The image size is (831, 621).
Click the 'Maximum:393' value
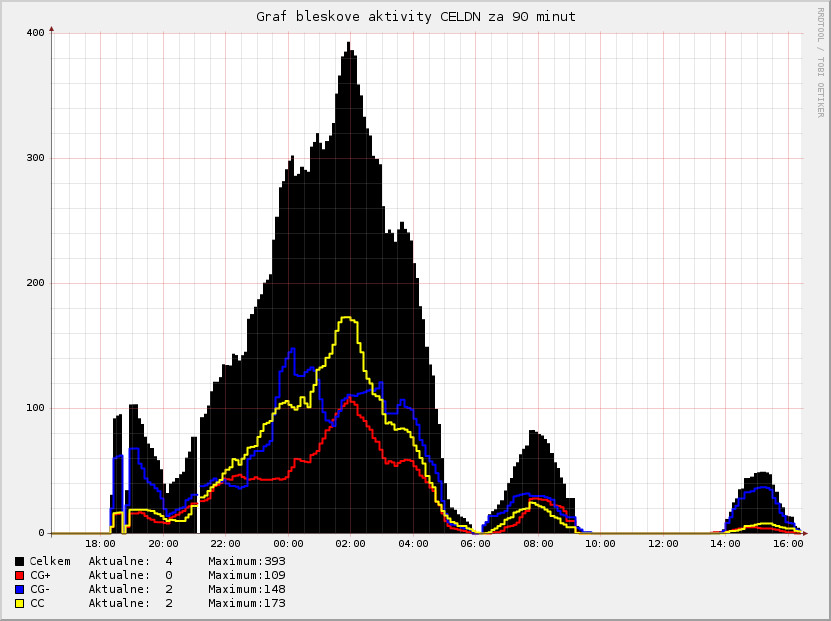pyautogui.click(x=247, y=561)
